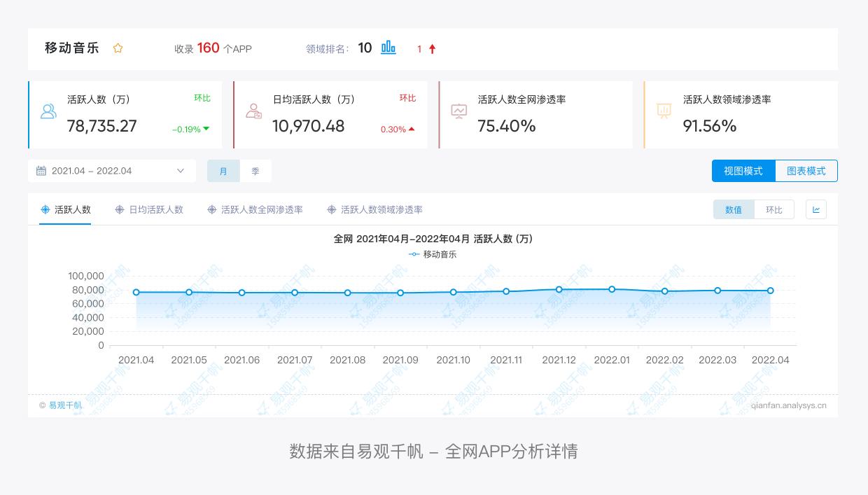Click the favorite star next to 移动音乐
The height and width of the screenshot is (495, 868).
tap(118, 48)
